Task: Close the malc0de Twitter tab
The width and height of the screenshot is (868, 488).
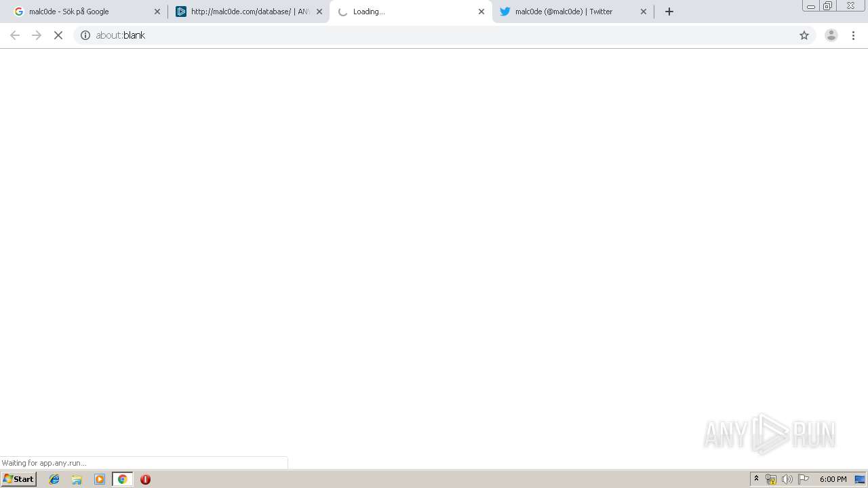Action: coord(644,12)
